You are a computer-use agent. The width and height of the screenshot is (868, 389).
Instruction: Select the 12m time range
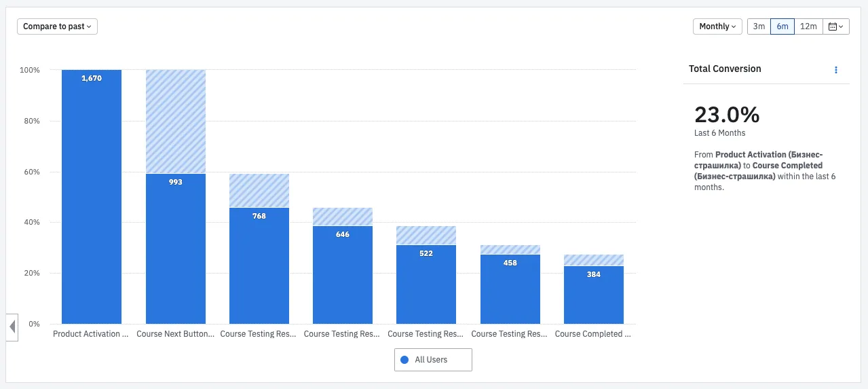[x=808, y=26]
